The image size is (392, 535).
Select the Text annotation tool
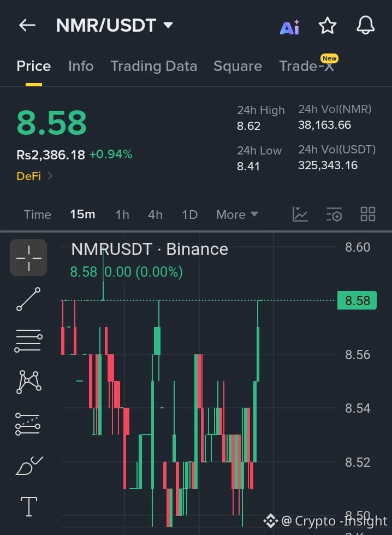pos(28,507)
